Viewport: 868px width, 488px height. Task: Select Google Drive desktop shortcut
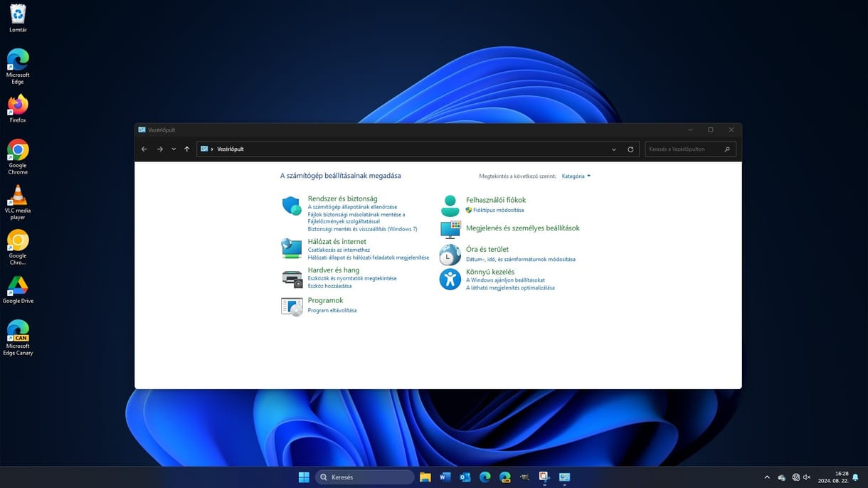click(18, 290)
